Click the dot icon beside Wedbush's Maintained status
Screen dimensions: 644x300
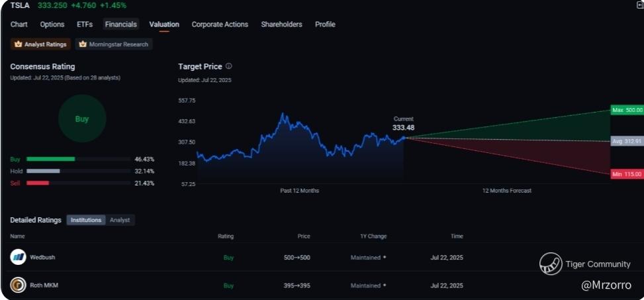point(385,257)
